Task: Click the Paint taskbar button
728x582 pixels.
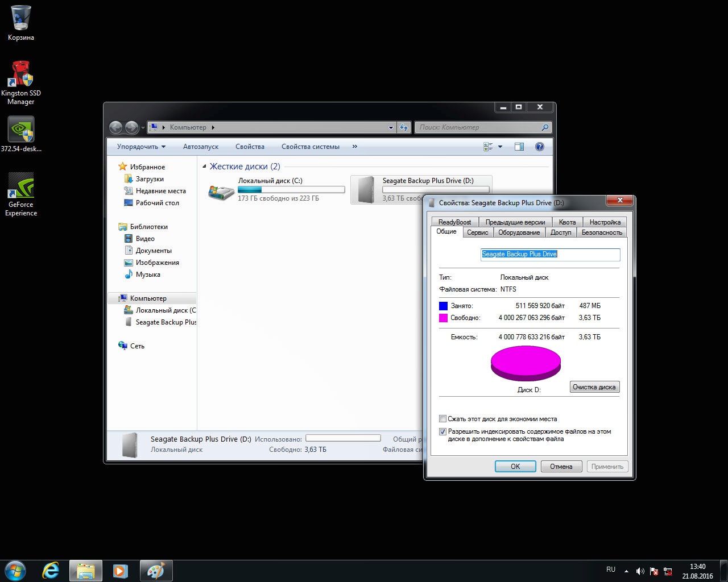Action: point(155,571)
